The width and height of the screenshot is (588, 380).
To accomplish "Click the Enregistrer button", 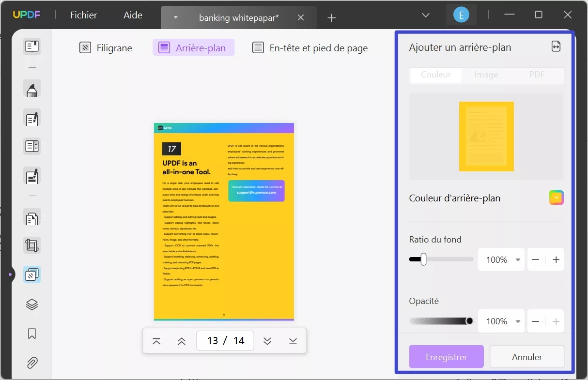I will tap(447, 357).
